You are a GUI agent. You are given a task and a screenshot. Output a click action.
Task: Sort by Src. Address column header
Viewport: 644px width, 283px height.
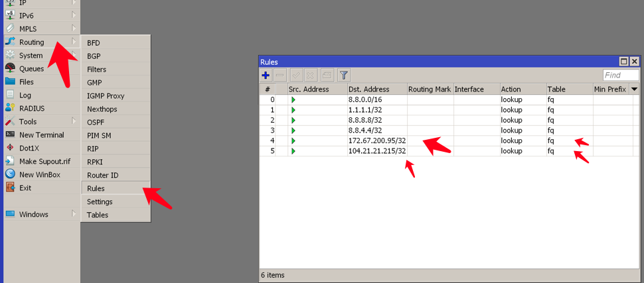click(317, 89)
